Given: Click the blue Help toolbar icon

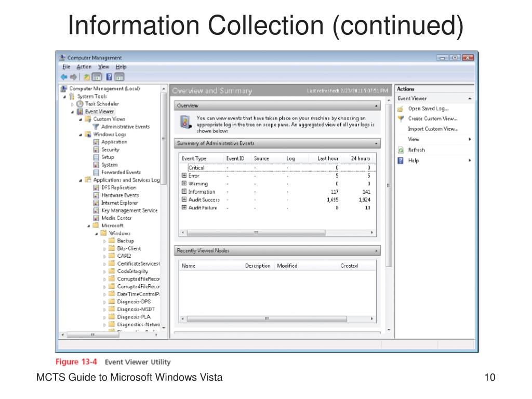Looking at the screenshot, I should (x=109, y=77).
